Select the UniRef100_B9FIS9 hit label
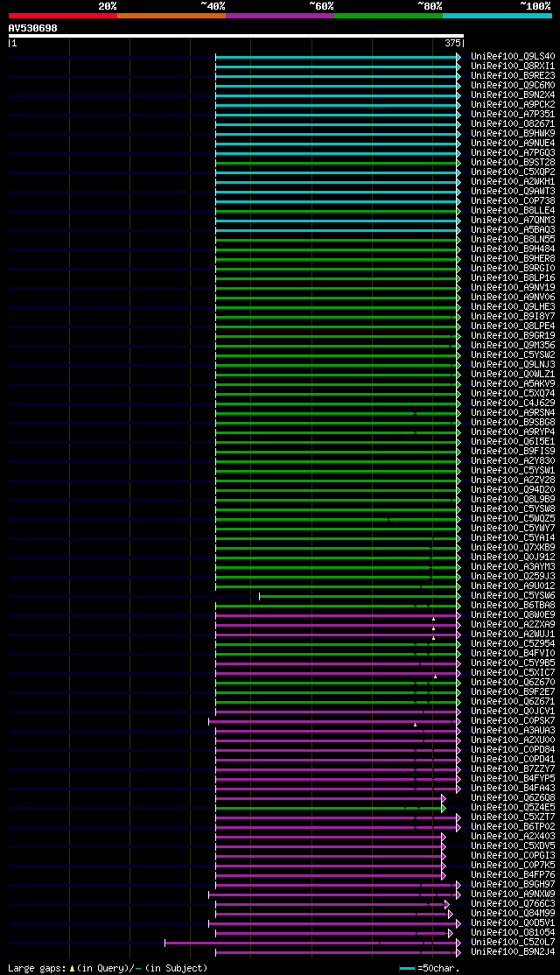 (513, 452)
